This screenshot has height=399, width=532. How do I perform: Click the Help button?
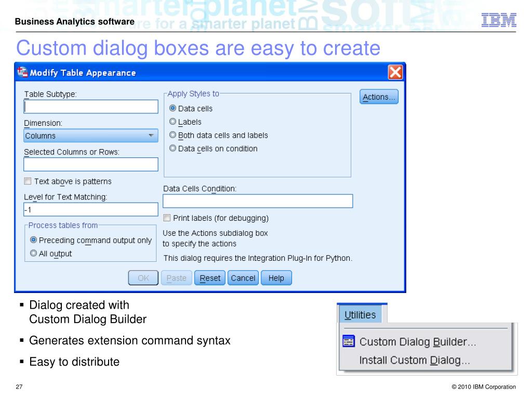tap(276, 278)
